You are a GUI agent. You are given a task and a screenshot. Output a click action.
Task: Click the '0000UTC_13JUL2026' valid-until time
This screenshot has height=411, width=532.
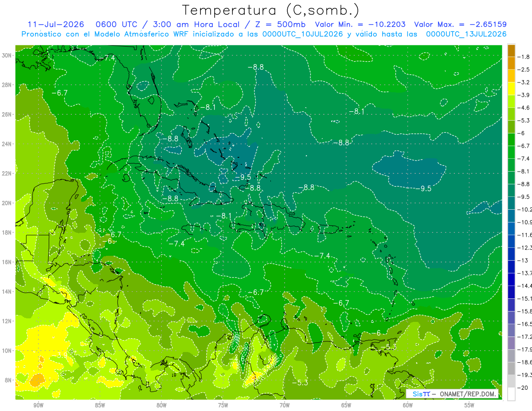point(466,34)
